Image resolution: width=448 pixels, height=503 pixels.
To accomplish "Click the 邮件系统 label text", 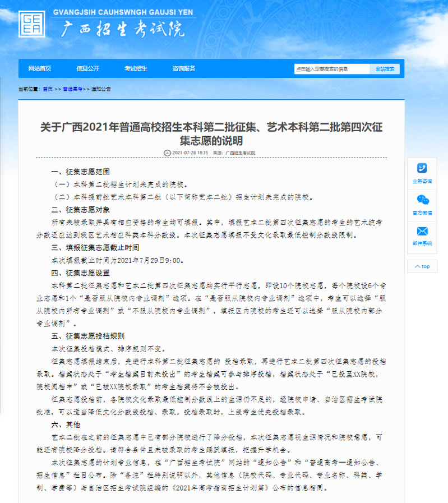I will (x=422, y=243).
